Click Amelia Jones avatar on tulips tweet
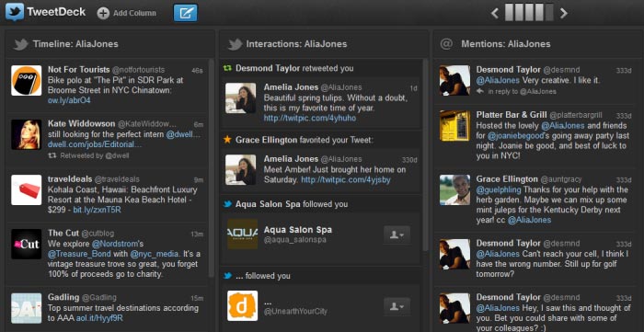The height and width of the screenshot is (332, 644). (241, 98)
